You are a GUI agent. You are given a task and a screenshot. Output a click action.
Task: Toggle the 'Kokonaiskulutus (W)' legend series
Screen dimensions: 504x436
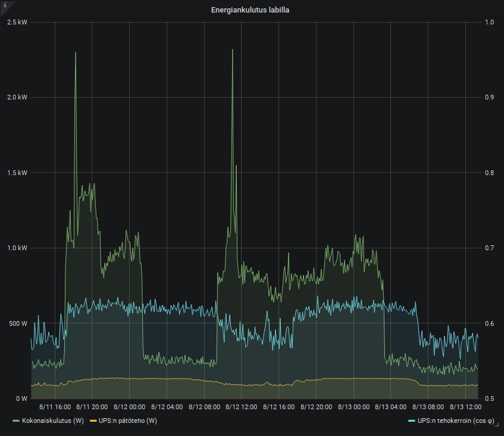click(x=53, y=421)
